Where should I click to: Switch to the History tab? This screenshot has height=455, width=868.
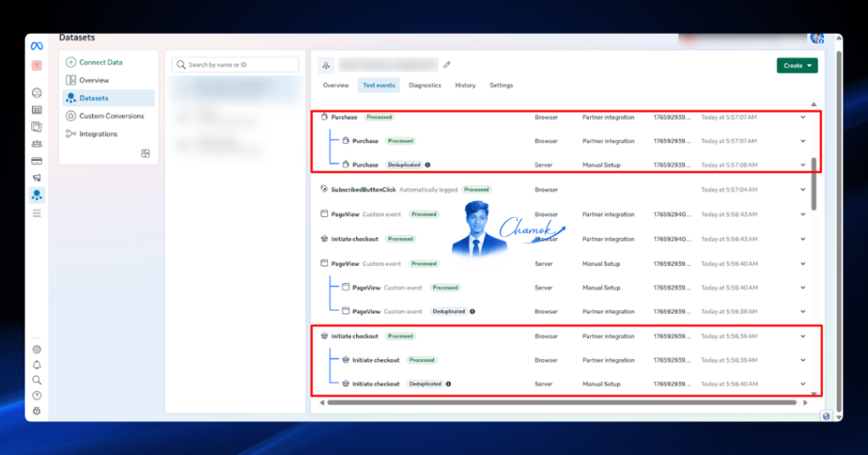pos(465,86)
